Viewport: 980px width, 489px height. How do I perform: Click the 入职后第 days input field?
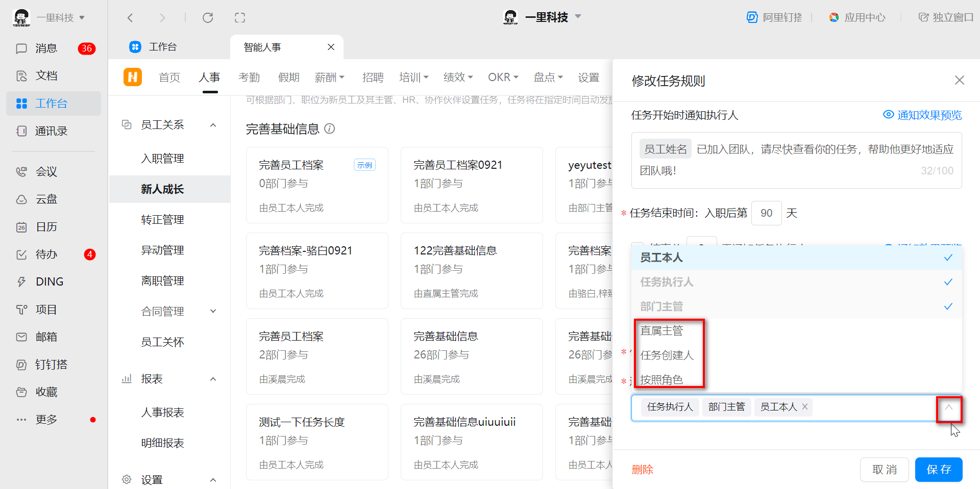pyautogui.click(x=766, y=213)
